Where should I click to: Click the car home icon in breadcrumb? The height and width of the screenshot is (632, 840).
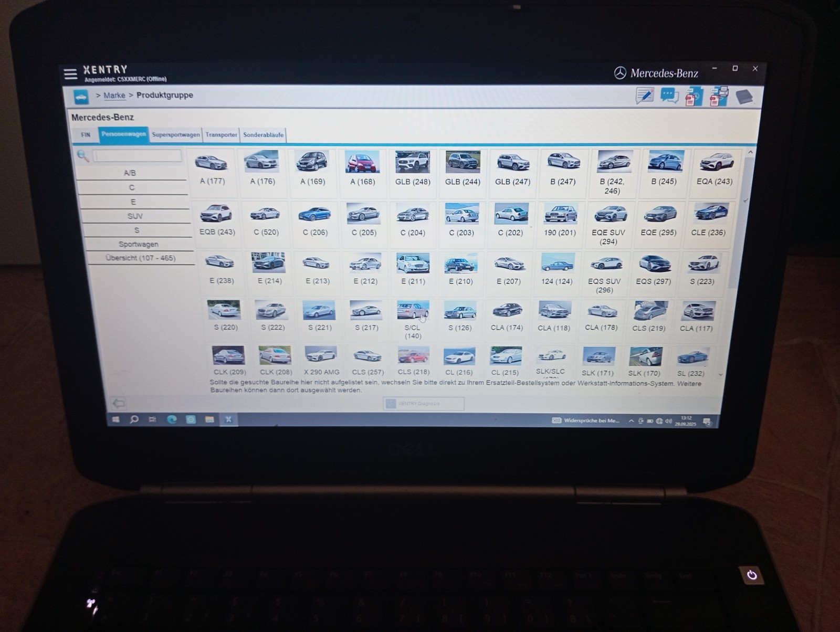click(81, 97)
